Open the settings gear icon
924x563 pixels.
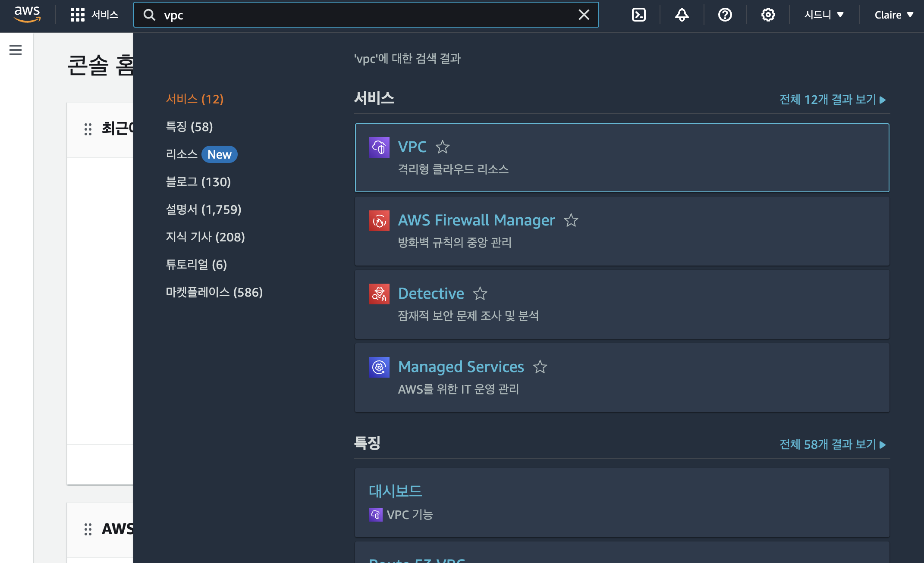[768, 15]
